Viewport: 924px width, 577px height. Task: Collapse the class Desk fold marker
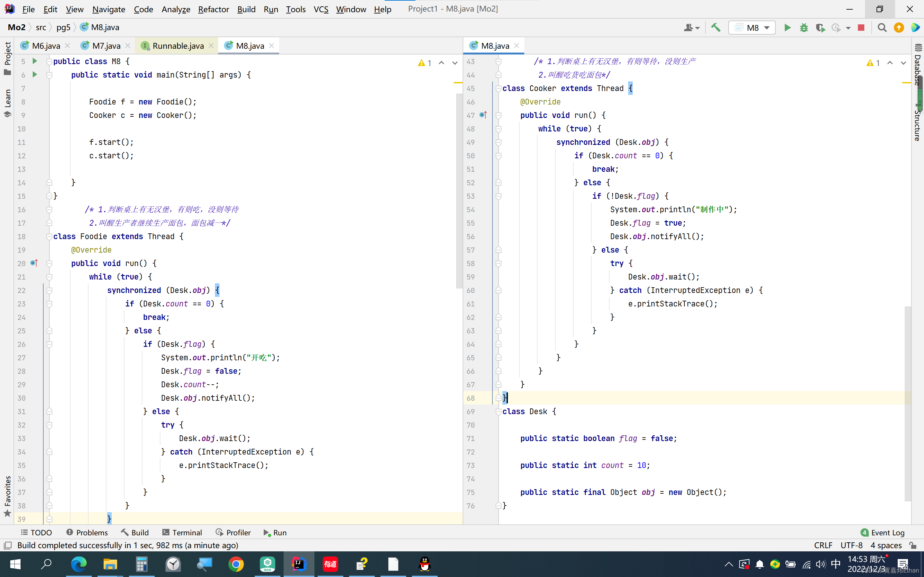point(498,411)
